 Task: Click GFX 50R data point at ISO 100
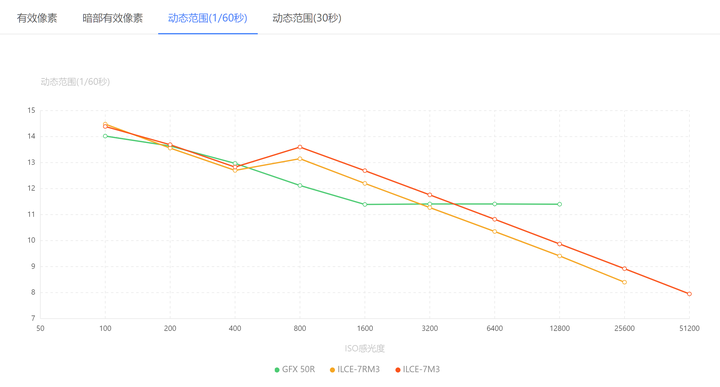105,136
